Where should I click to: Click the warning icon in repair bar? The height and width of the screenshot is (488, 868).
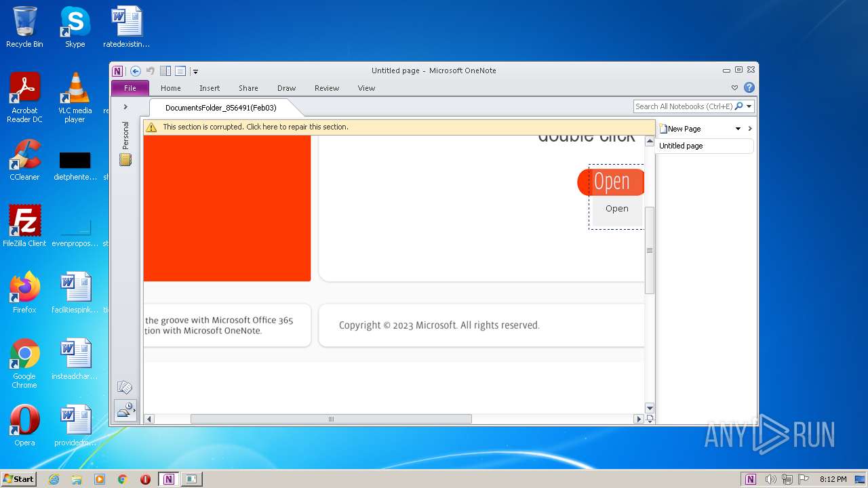(151, 127)
